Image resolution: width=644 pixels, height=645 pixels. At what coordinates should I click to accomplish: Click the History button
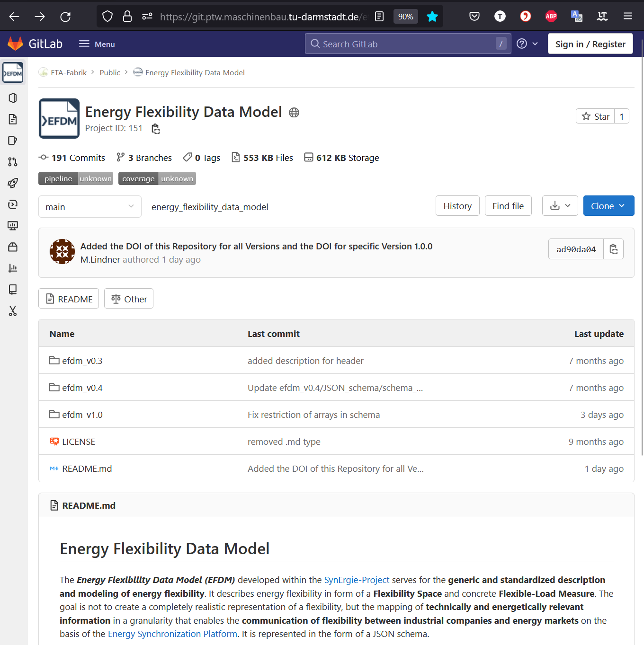pos(457,206)
